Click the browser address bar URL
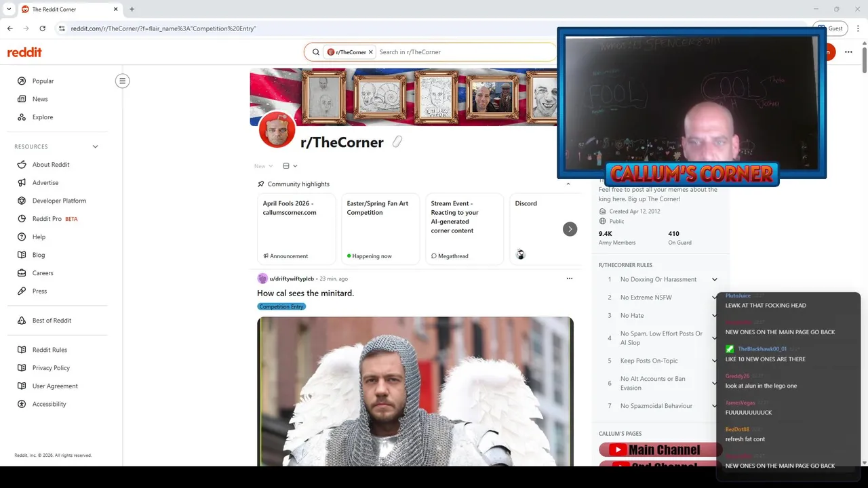Screen dimensions: 868x488 [x=163, y=28]
